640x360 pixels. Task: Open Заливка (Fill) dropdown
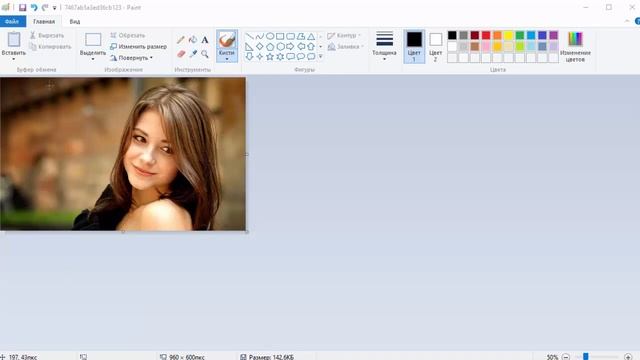(x=346, y=47)
